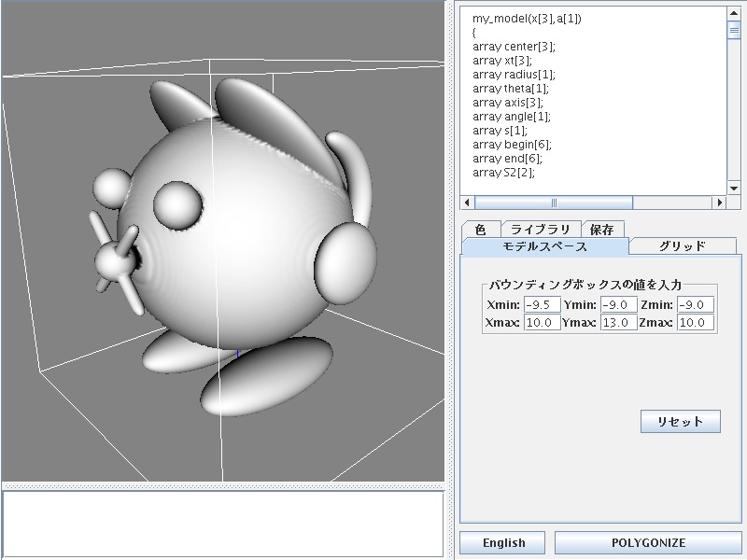Click the リセット reset button
Viewport: 747px width, 560px height.
pos(681,422)
